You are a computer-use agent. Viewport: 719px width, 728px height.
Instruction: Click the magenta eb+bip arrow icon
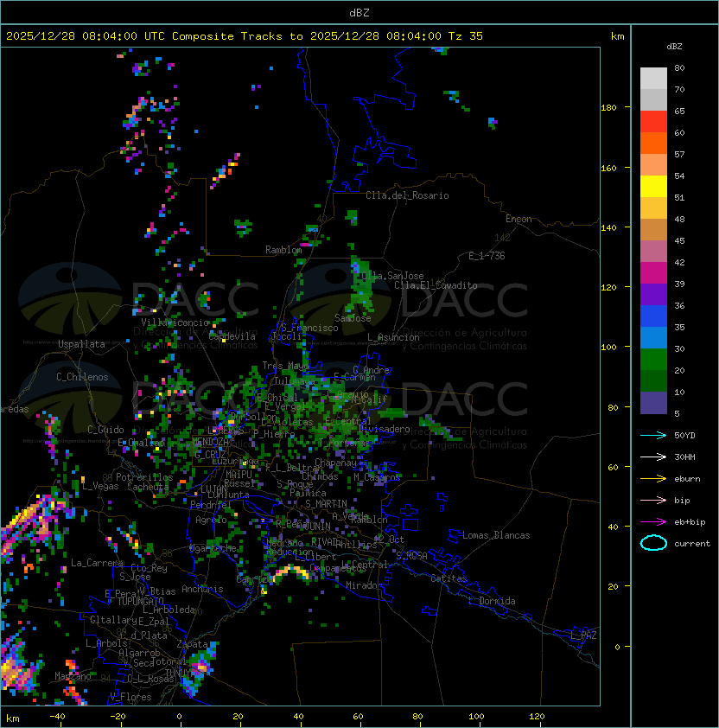653,522
